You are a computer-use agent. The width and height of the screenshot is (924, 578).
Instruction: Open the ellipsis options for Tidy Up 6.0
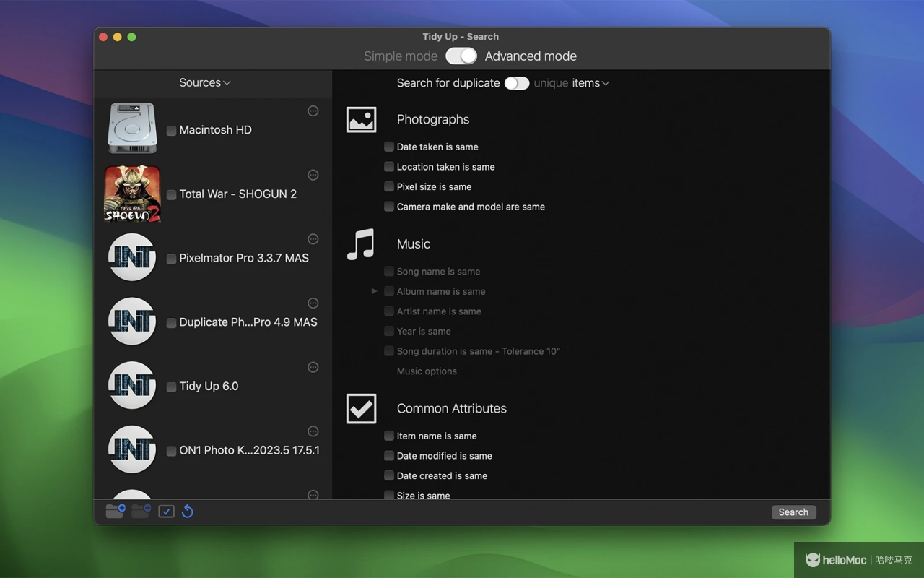point(313,367)
